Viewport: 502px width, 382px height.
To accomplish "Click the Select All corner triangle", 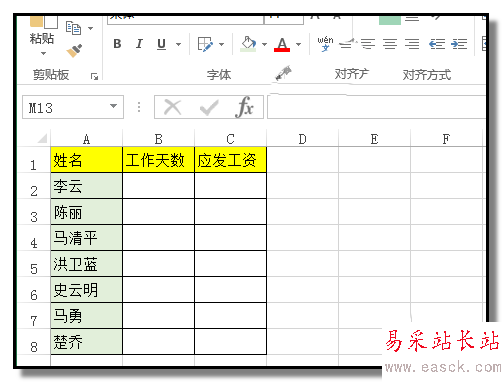I will click(42, 138).
